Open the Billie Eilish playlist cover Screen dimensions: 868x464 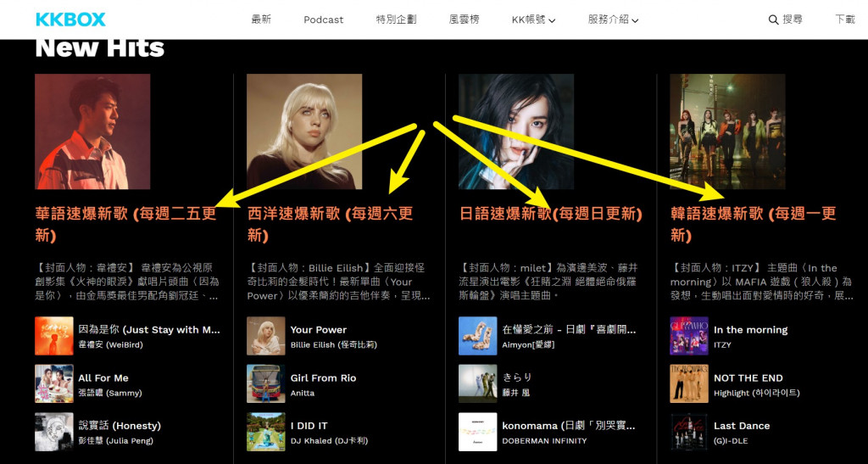point(304,131)
